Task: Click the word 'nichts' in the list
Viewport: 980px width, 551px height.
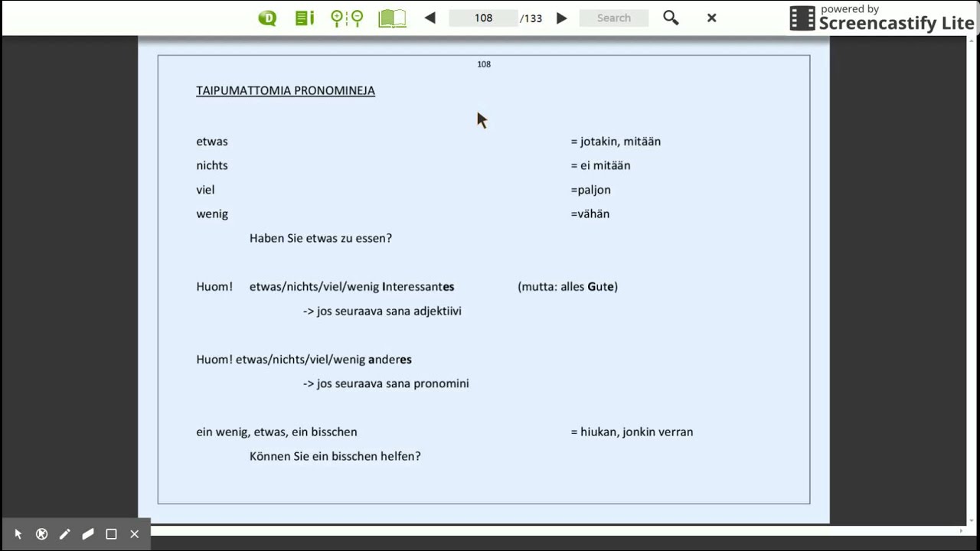Action: (x=212, y=165)
